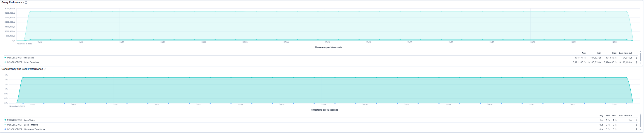Toggle MSSQLSERVER - Number of Deadlocks legend series

point(26,129)
